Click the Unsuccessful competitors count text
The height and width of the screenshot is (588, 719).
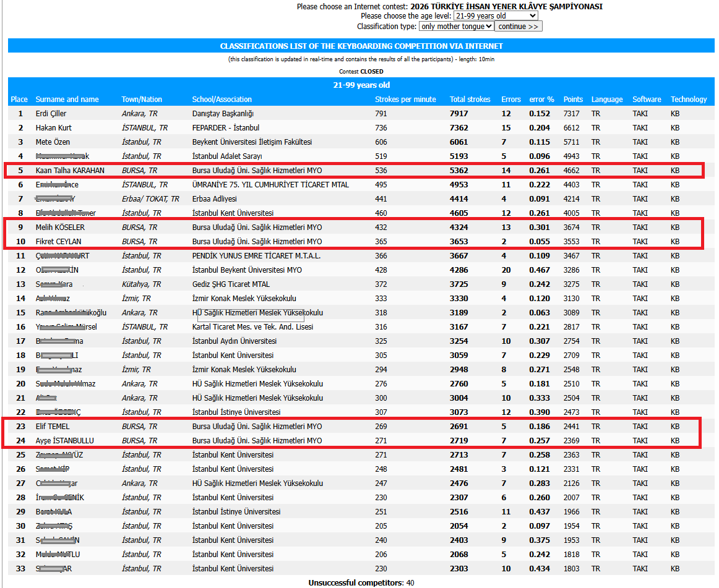[361, 582]
